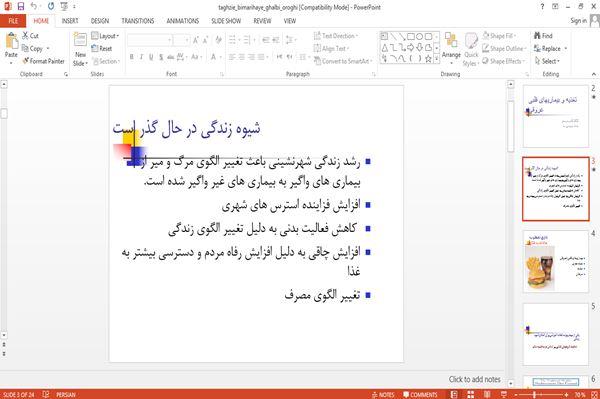Toggle the Comments pane
Screen dimensions: 600x399
(x=420, y=394)
